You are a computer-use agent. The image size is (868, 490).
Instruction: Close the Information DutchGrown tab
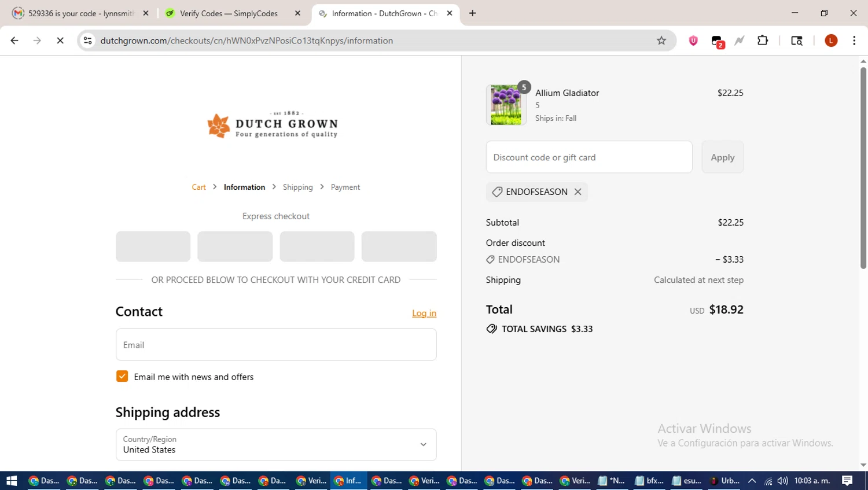pyautogui.click(x=450, y=13)
